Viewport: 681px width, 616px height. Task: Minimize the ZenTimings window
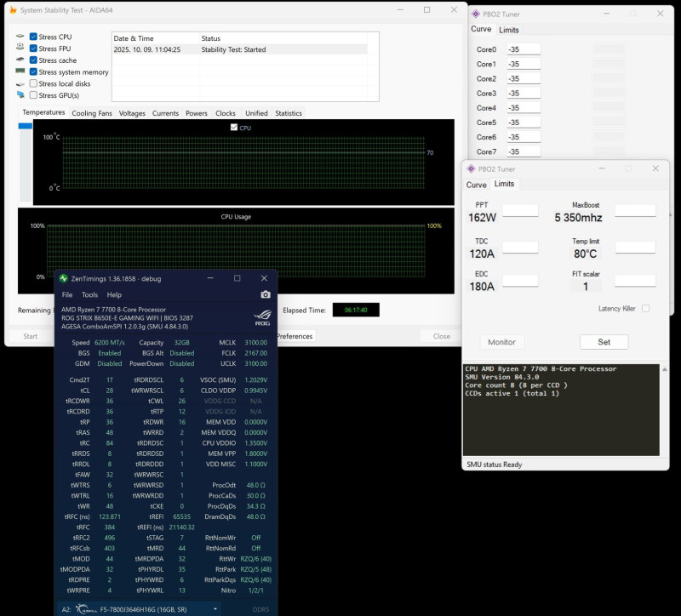[x=210, y=278]
